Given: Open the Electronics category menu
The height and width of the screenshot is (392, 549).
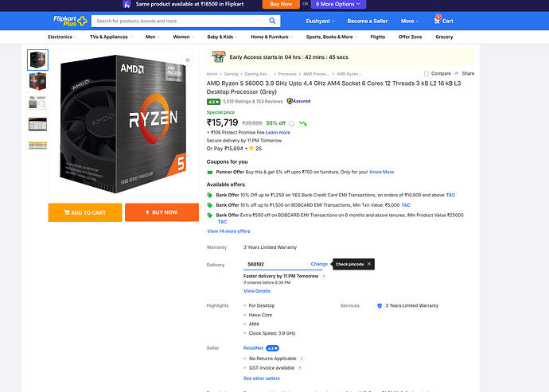Looking at the screenshot, I should [x=62, y=37].
